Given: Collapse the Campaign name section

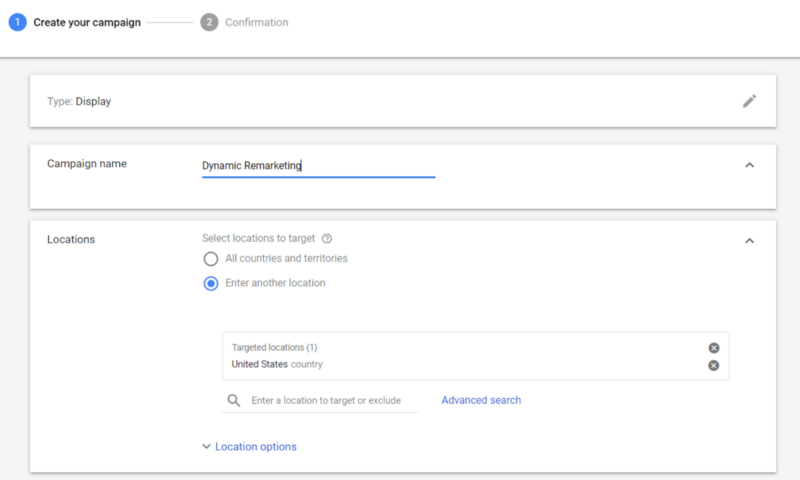Looking at the screenshot, I should (749, 165).
